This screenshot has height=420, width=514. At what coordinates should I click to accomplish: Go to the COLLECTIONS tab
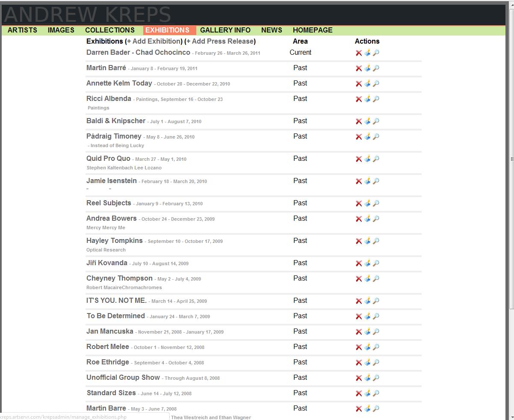tap(109, 30)
